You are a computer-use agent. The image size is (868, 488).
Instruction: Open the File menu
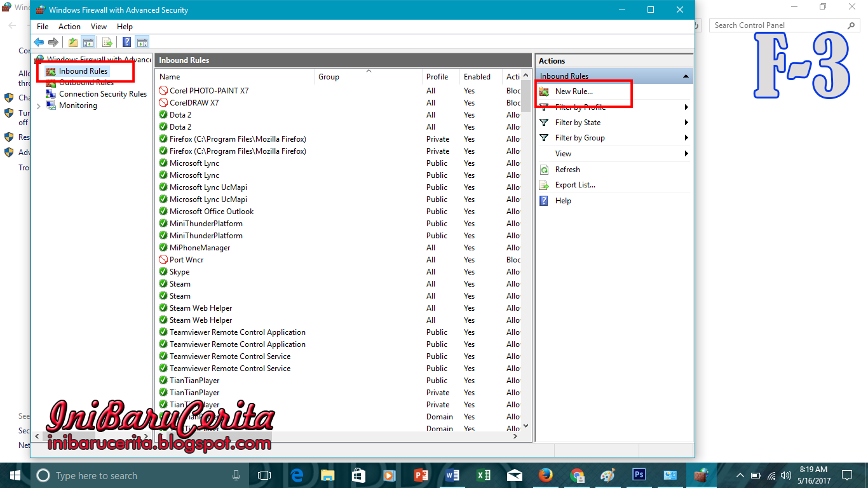click(x=43, y=27)
